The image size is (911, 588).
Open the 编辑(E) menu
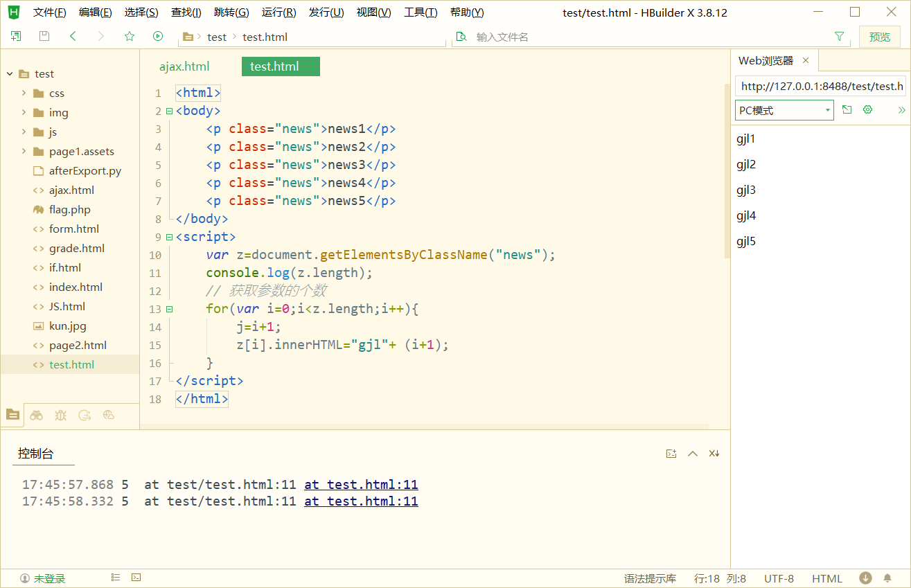point(95,12)
